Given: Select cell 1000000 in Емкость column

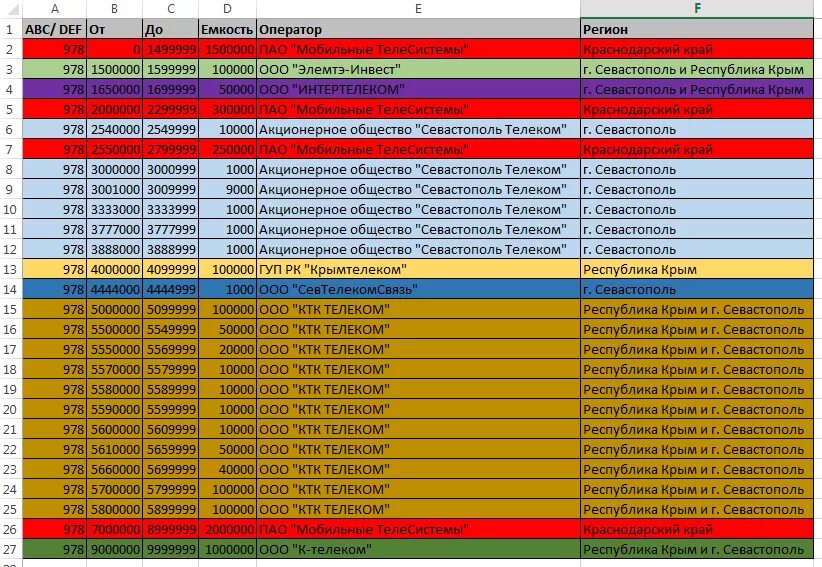Looking at the screenshot, I should 227,549.
